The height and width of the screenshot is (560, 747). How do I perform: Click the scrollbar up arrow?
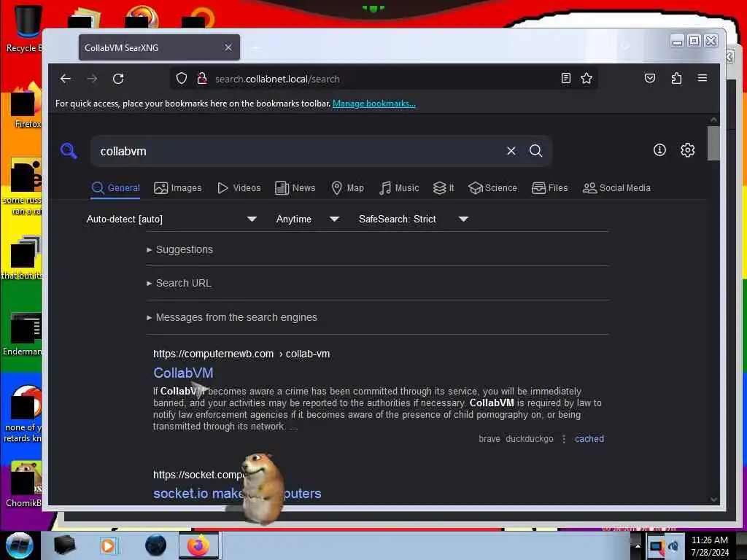pos(713,120)
